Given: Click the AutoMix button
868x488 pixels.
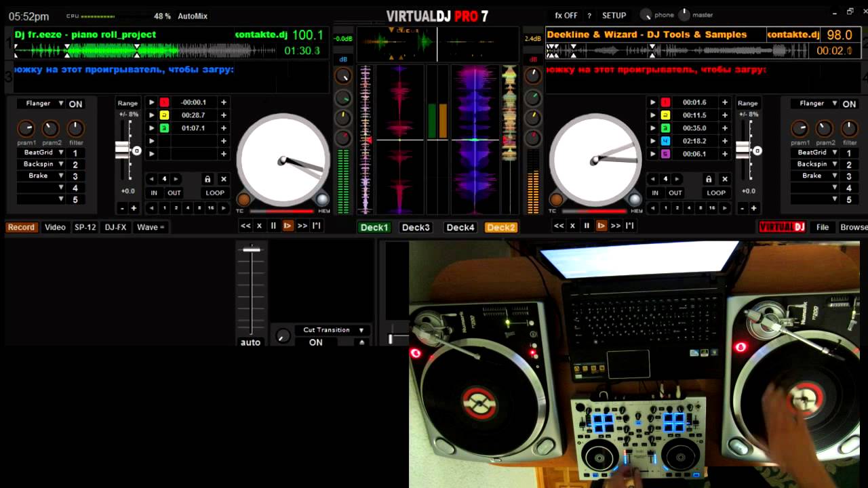Looking at the screenshot, I should [x=193, y=16].
